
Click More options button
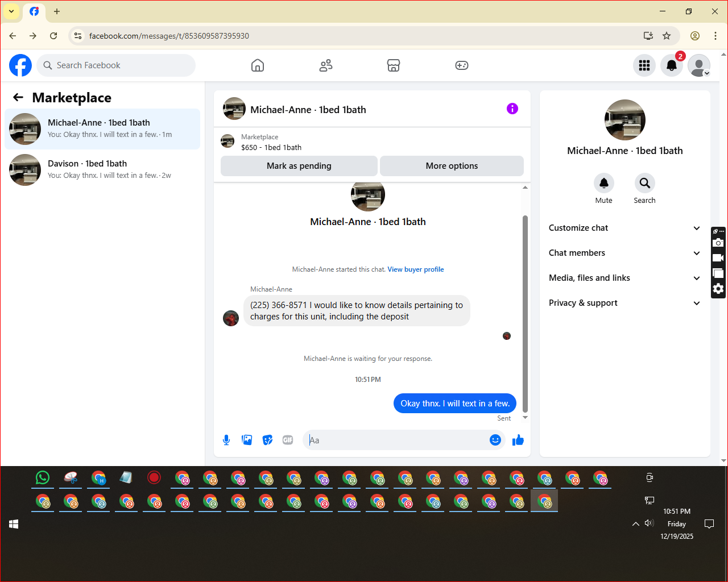click(452, 166)
